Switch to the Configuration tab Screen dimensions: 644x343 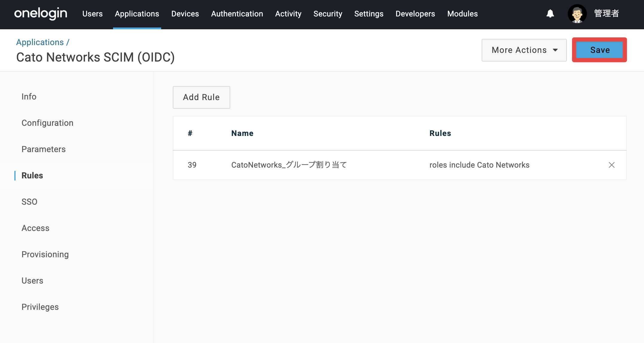(x=47, y=123)
